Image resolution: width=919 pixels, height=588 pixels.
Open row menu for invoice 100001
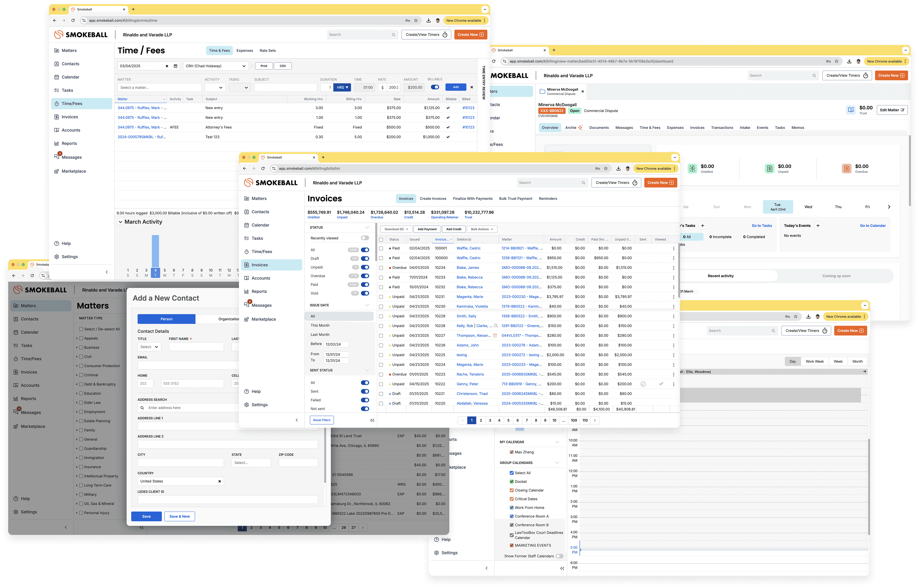tap(673, 248)
